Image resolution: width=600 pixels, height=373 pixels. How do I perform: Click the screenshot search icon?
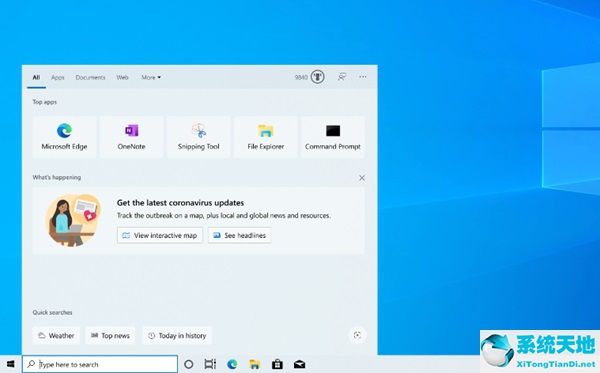(357, 335)
